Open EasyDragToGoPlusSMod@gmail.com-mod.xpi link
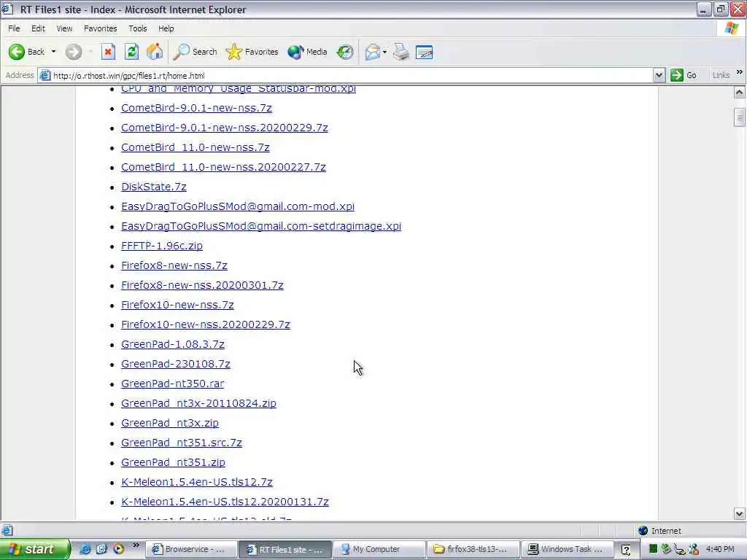The image size is (747, 560). point(238,206)
